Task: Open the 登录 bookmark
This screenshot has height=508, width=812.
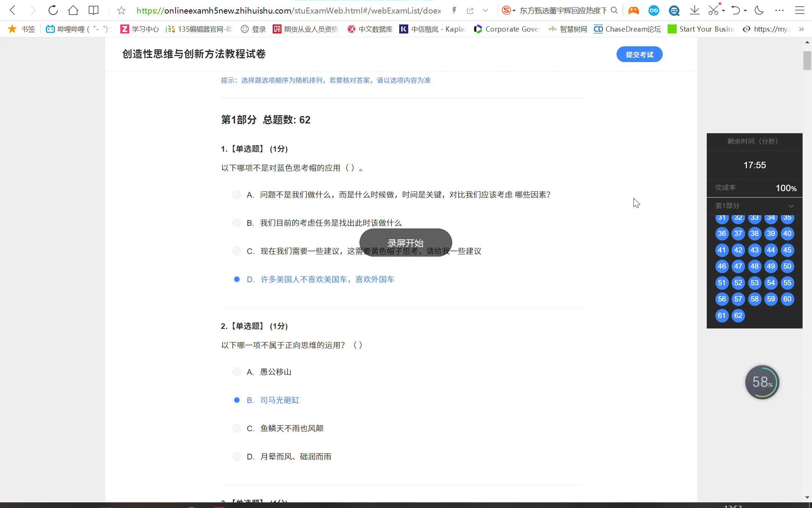Action: (x=253, y=29)
